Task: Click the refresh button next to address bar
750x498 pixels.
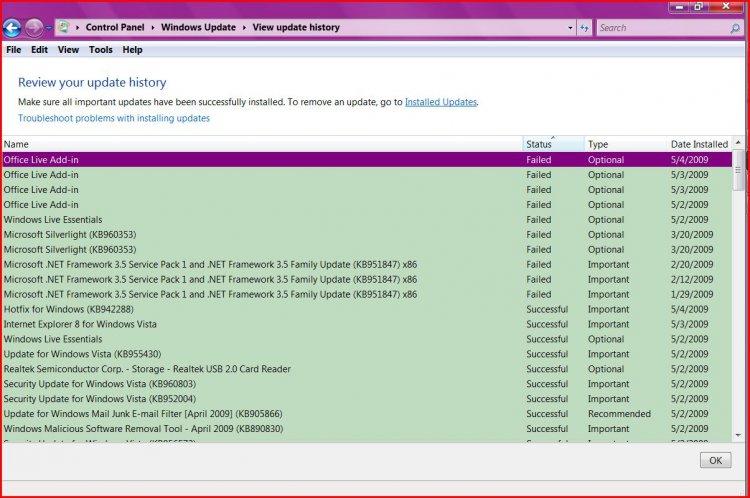Action: (x=584, y=28)
